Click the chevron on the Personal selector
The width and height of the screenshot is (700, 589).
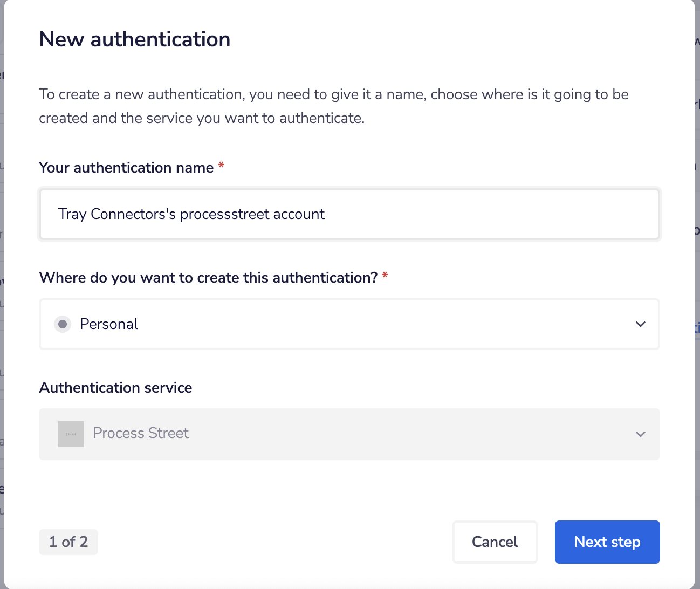[640, 324]
